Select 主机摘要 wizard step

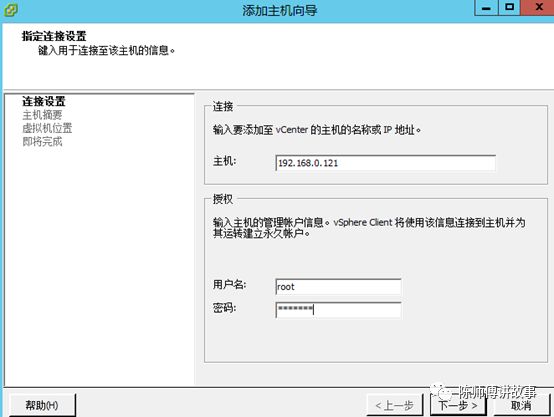click(42, 115)
